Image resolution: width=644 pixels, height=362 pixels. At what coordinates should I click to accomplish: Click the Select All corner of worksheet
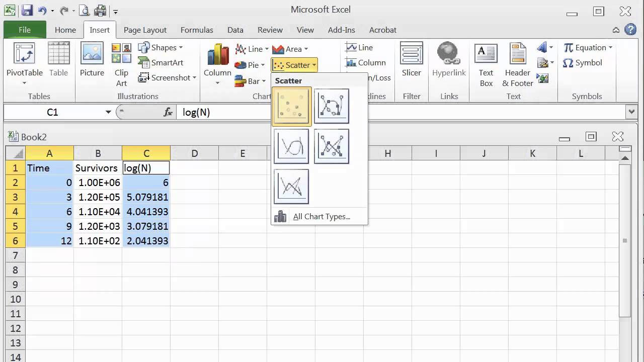[16, 153]
